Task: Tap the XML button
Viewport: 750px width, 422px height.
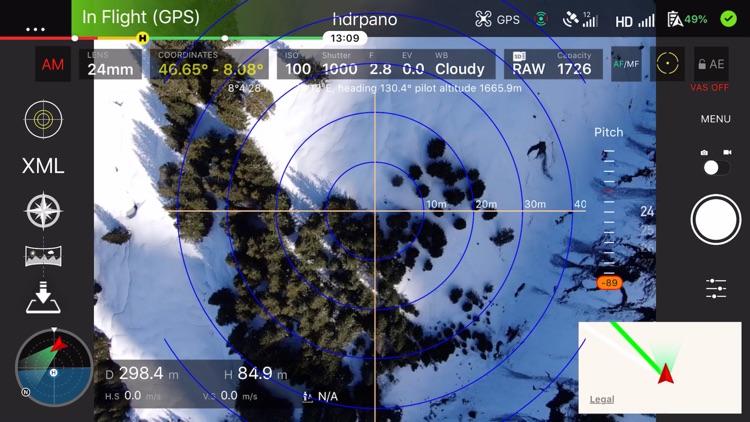Action: point(43,166)
